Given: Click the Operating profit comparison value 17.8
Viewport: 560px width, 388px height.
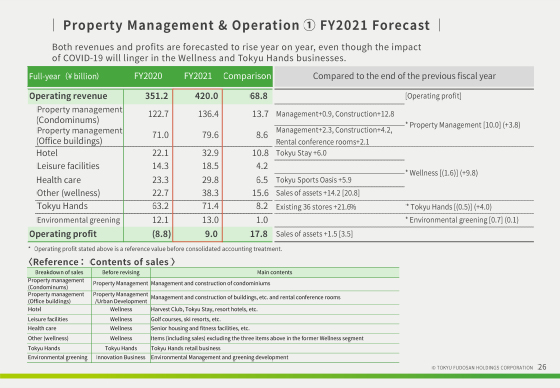Looking at the screenshot, I should pos(259,234).
